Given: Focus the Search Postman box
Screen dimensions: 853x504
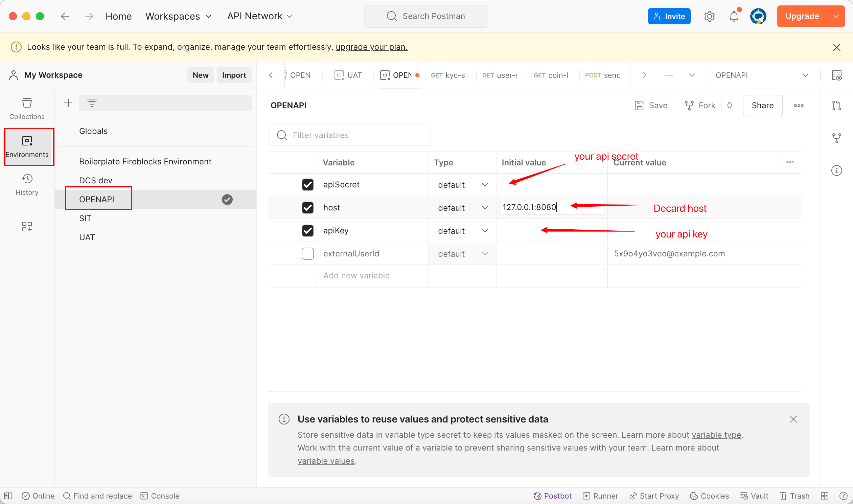Looking at the screenshot, I should (x=425, y=16).
